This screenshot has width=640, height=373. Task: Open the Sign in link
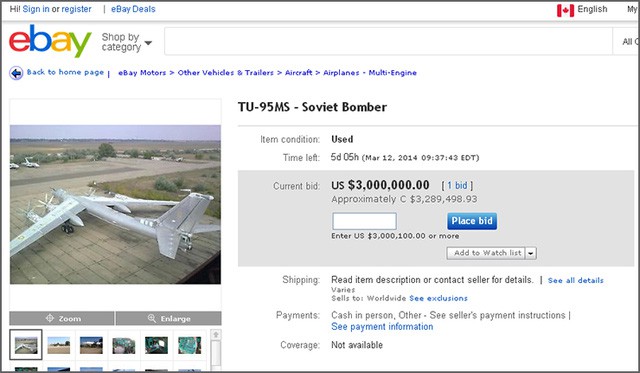click(36, 9)
